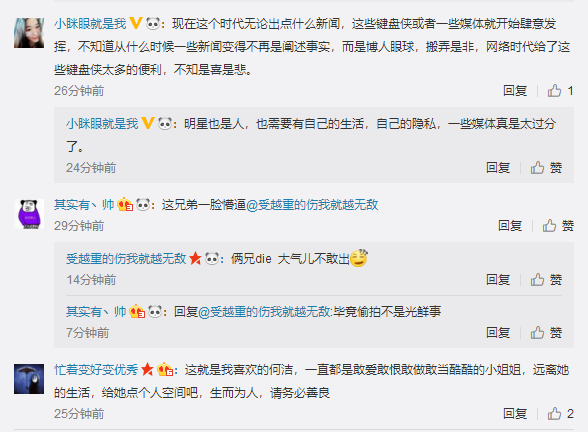Open the avatar photo of 小眯眼就是我
The height and width of the screenshot is (432, 588).
[29, 33]
